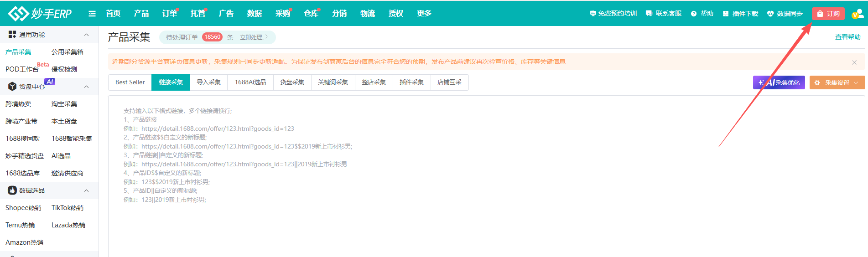868x257 pixels.
Task: Switch to the 导入采集 tab
Action: [x=208, y=82]
